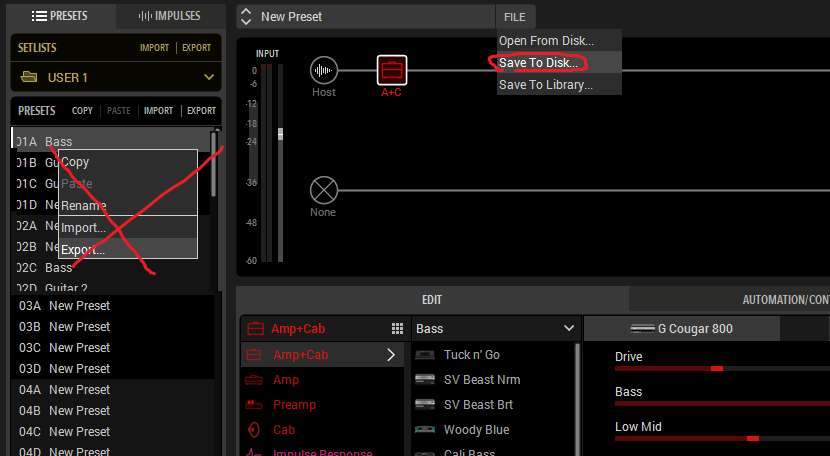Choose Import in preset context menu
Screen dimensions: 830x456
click(x=128, y=228)
